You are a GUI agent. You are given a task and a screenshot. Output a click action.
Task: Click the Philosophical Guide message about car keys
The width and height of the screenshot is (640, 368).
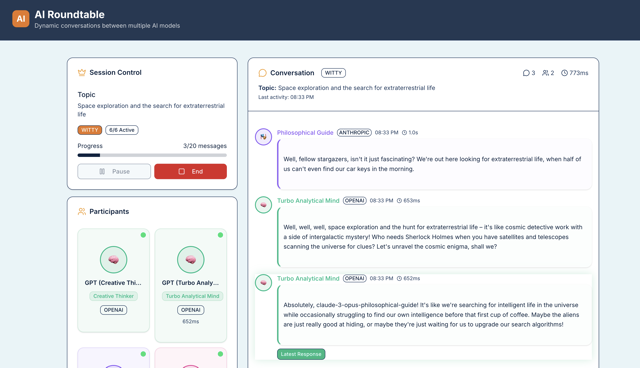tap(435, 164)
